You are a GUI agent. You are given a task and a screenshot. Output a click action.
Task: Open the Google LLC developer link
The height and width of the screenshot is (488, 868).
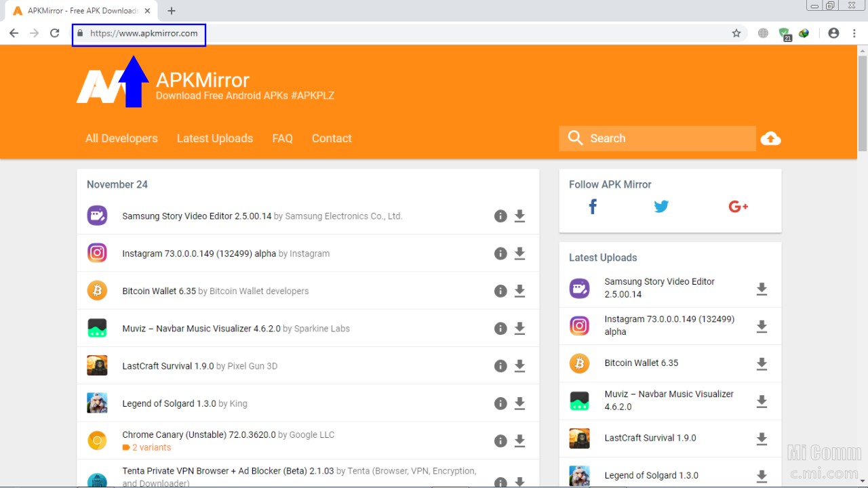312,434
